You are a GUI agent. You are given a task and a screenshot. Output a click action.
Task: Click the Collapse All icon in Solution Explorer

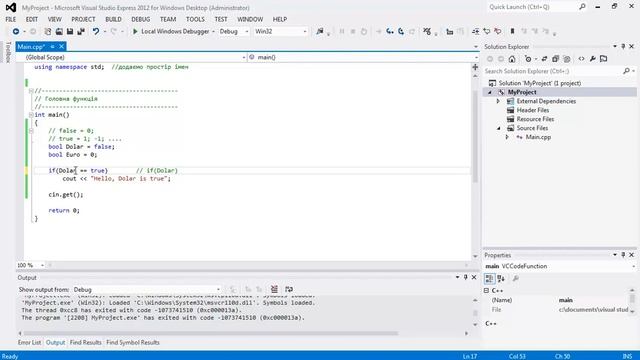point(555,59)
